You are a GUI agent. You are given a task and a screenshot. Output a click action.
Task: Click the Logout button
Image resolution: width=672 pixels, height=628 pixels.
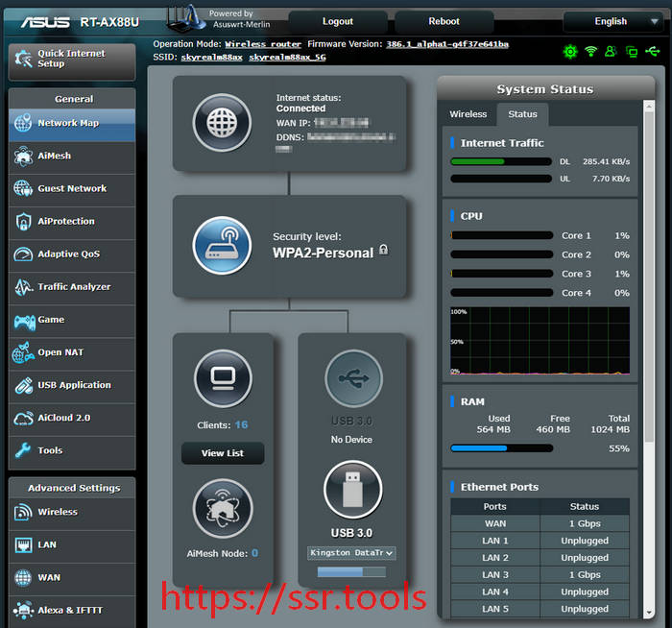click(x=338, y=21)
